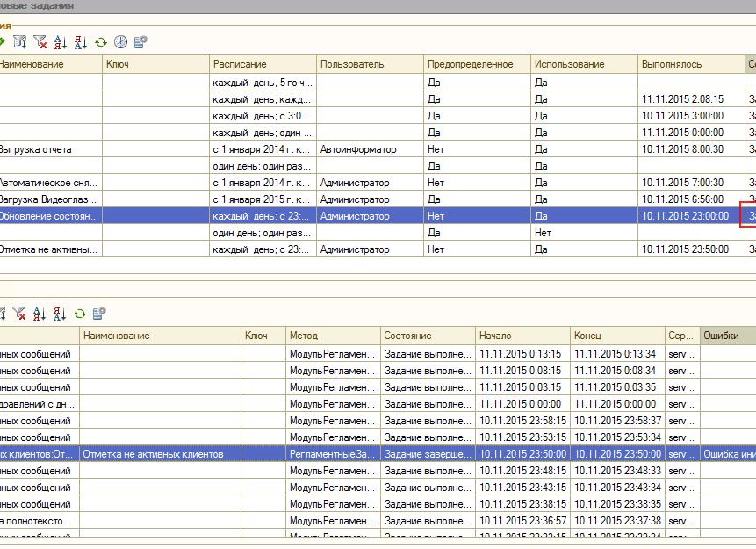This screenshot has height=549, width=756.
Task: Click end time 10.11.2015 23:43:34
Action: point(617,488)
